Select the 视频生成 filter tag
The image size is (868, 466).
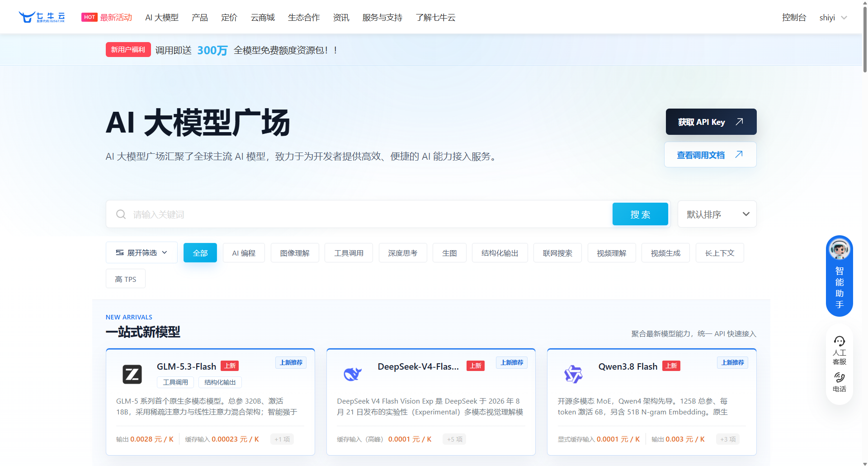point(665,253)
